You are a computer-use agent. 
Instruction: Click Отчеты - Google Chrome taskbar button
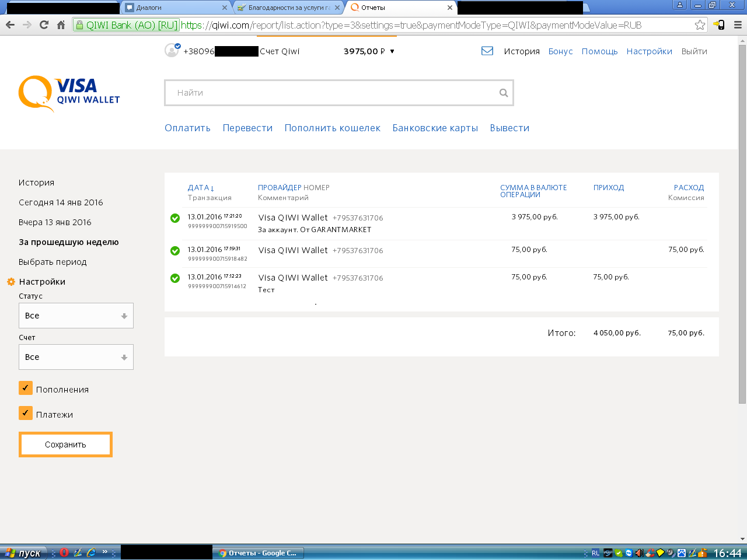pyautogui.click(x=259, y=553)
